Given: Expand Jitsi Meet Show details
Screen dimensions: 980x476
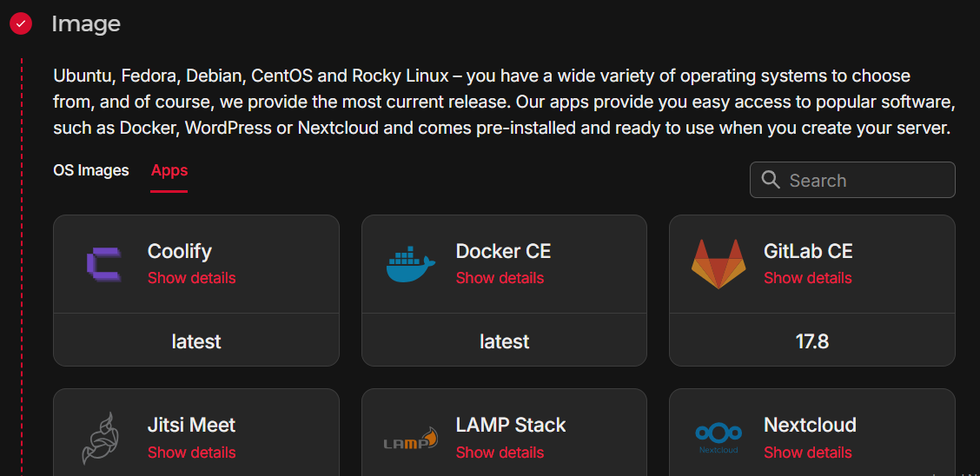Looking at the screenshot, I should tap(192, 453).
